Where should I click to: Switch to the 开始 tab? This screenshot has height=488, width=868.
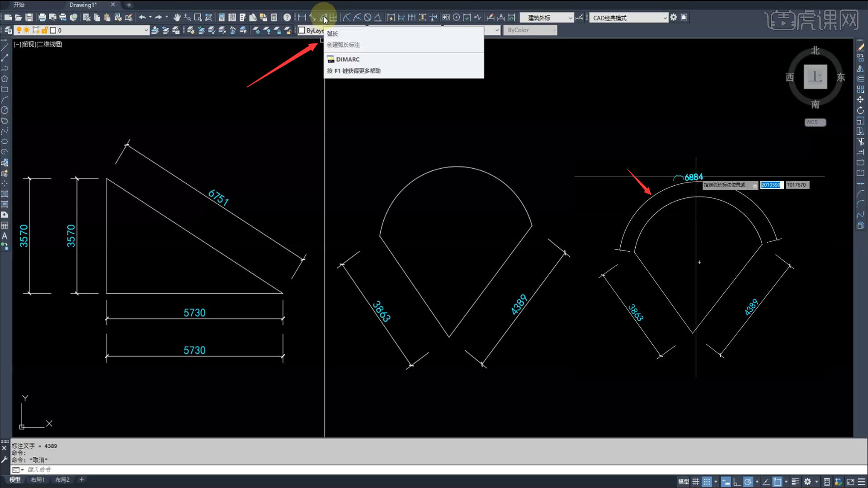click(x=19, y=5)
